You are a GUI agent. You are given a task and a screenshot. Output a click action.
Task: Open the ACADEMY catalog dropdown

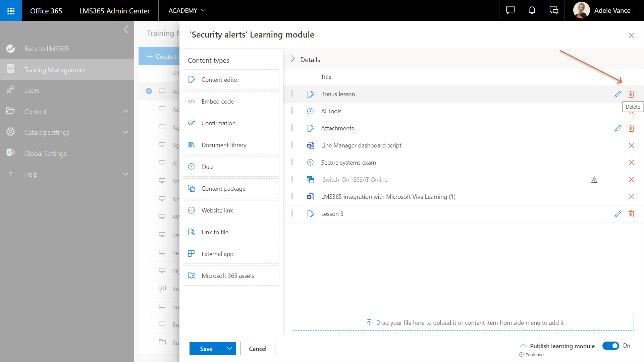187,11
